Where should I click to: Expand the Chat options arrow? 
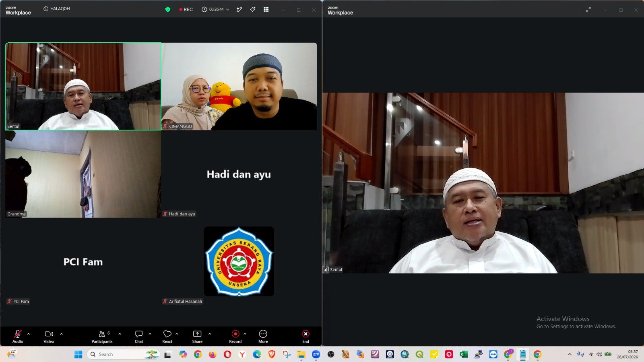click(150, 334)
